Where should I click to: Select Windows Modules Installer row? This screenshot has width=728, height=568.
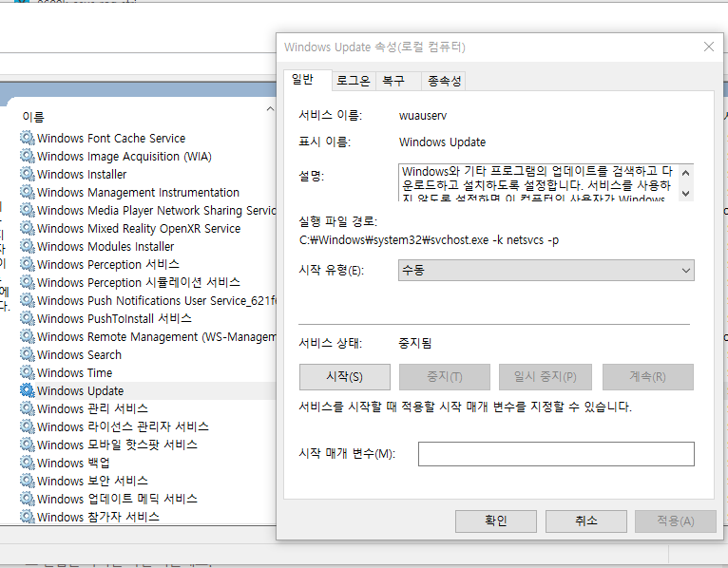(147, 246)
